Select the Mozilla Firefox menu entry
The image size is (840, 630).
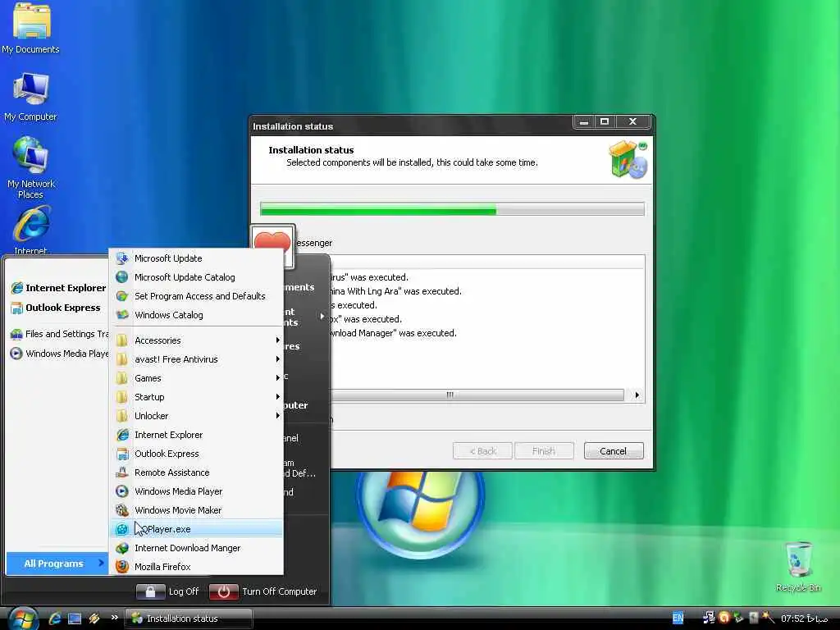point(197,567)
